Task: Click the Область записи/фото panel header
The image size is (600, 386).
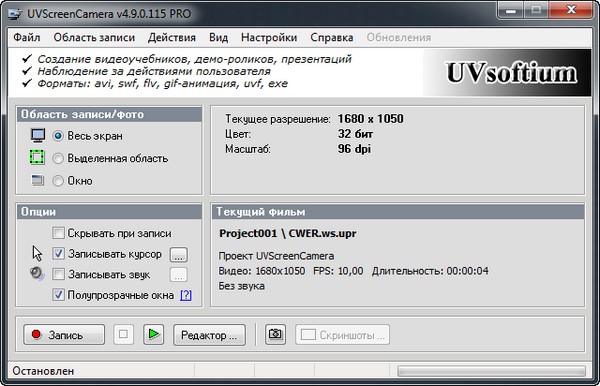Action: (109, 114)
